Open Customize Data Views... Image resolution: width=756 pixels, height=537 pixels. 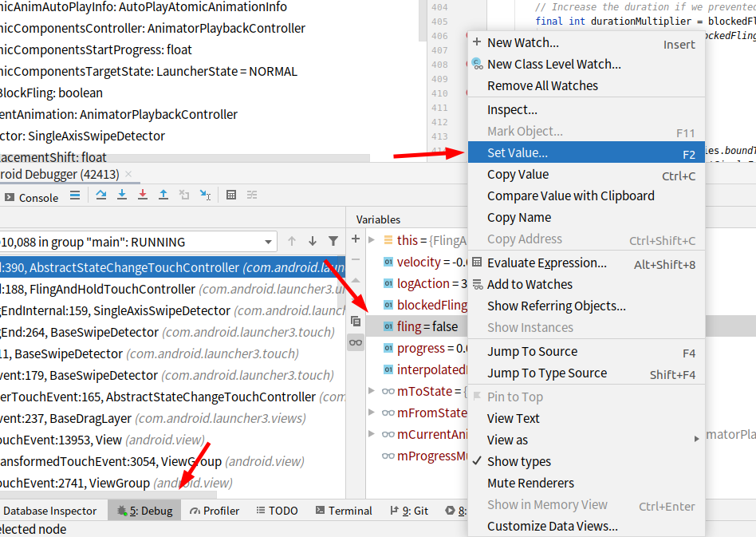pos(586,526)
